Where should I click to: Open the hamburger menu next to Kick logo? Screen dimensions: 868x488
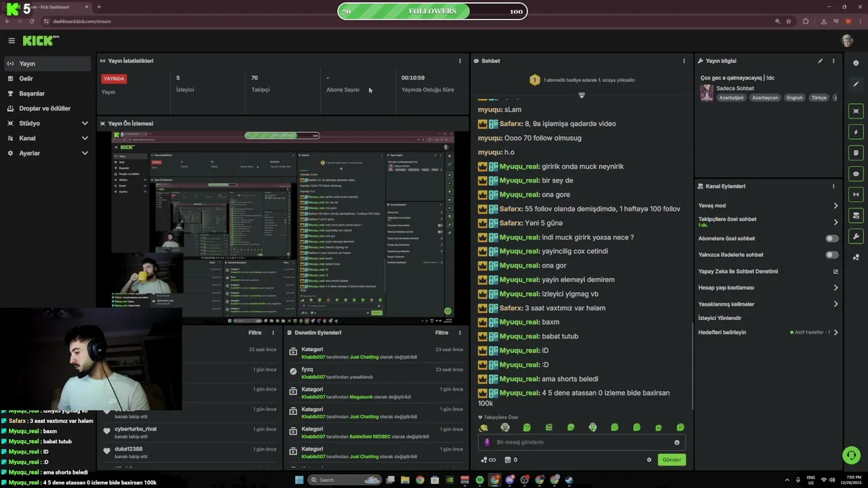(x=12, y=41)
